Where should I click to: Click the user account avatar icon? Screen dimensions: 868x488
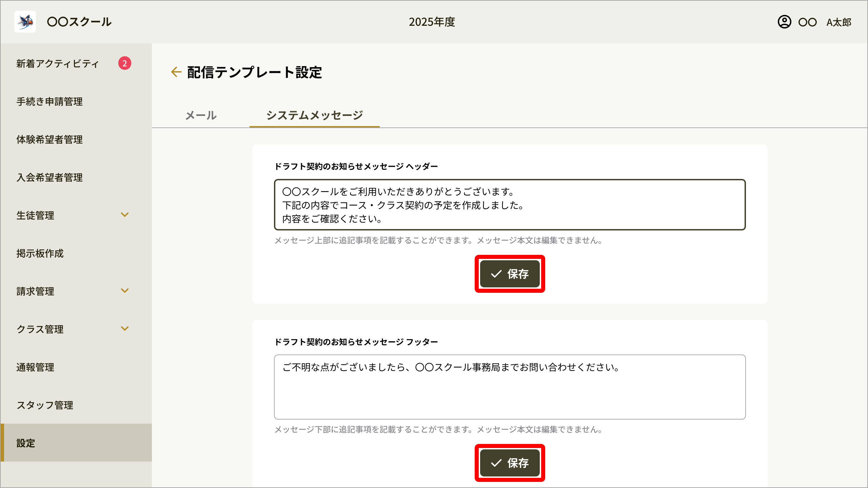click(x=784, y=22)
